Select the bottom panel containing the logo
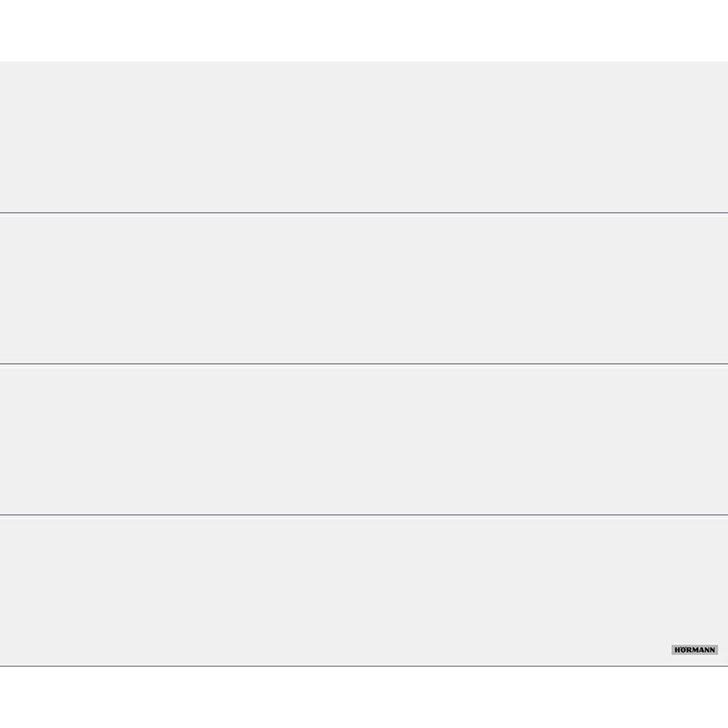This screenshot has width=728, height=728. pyautogui.click(x=364, y=590)
